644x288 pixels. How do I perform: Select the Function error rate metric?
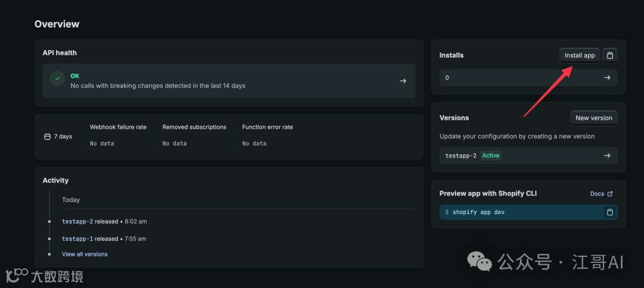pos(267,127)
